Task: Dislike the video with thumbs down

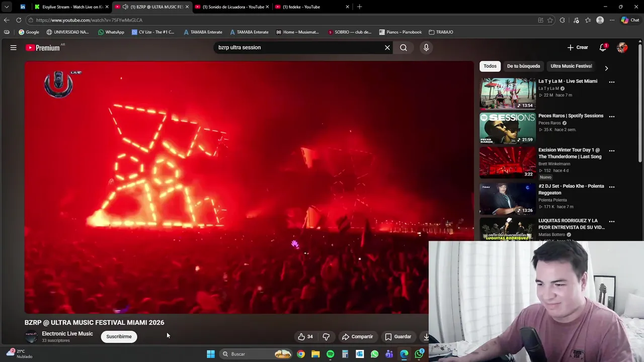Action: click(x=326, y=337)
